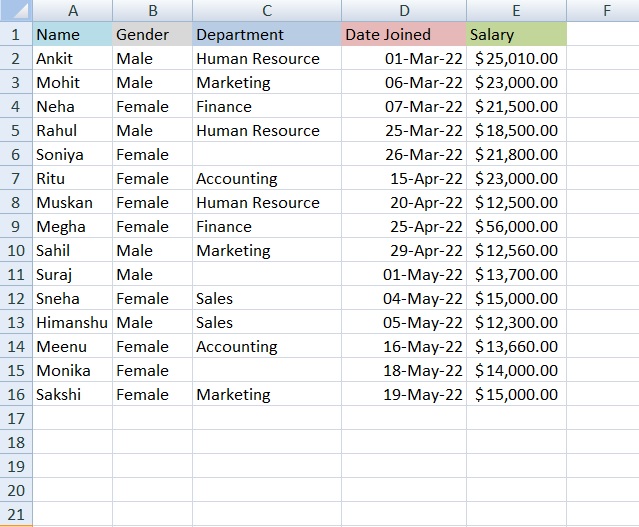Click the Date Joined header cell
The height and width of the screenshot is (527, 639).
tap(403, 35)
